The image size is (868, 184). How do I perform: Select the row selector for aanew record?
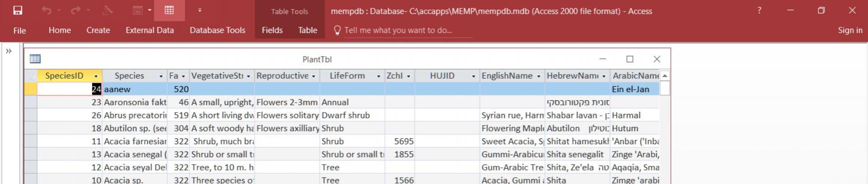(31, 89)
